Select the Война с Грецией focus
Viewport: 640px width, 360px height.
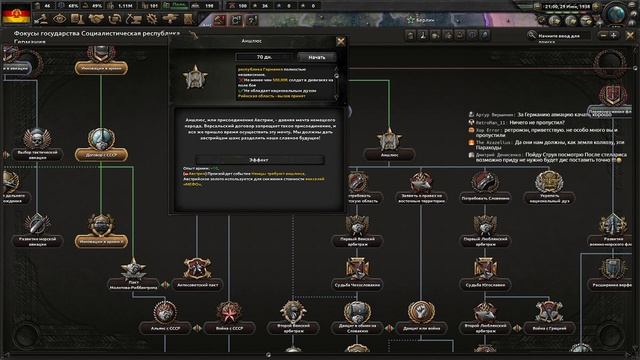pyautogui.click(x=549, y=318)
